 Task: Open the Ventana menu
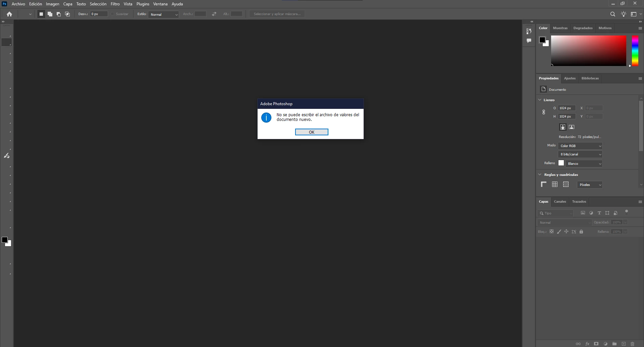160,4
